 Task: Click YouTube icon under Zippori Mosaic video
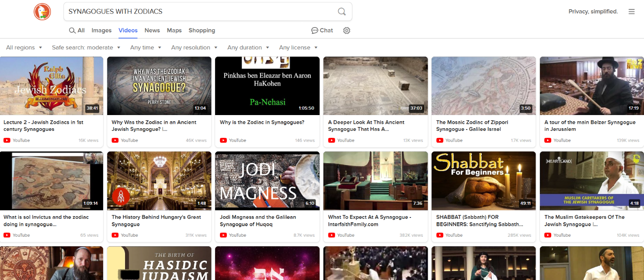440,140
